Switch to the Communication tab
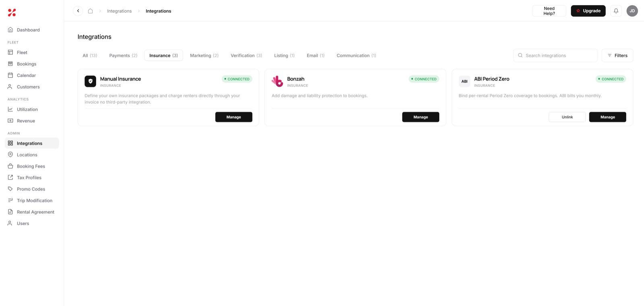The height and width of the screenshot is (306, 644). click(x=356, y=56)
